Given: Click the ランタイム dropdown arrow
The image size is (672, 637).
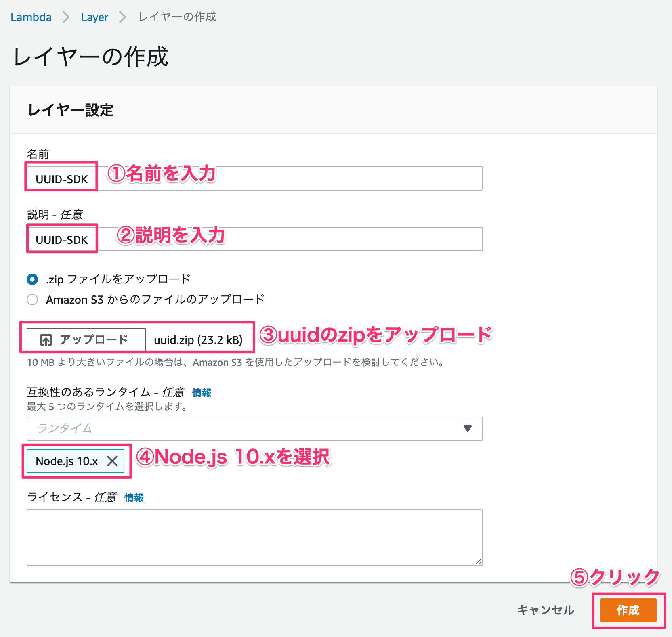Looking at the screenshot, I should (468, 429).
